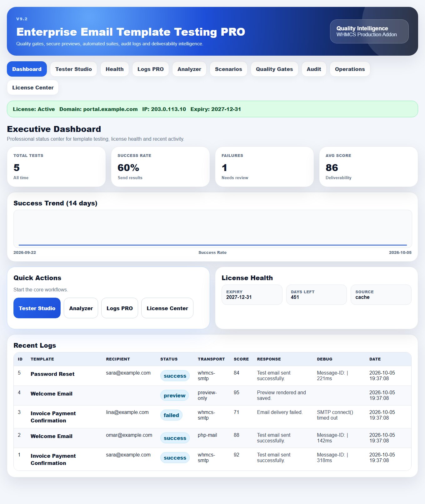Go to the Operations tab
Viewport: 425px width, 504px height.
tap(350, 69)
